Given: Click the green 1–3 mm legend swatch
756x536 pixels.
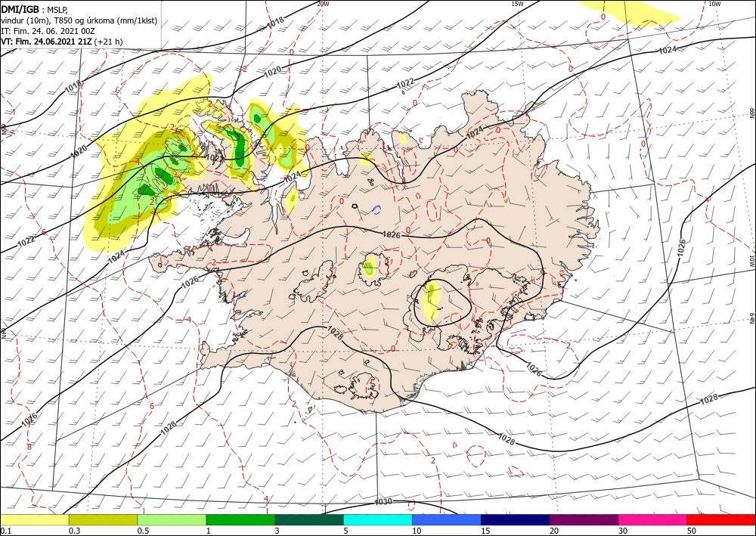Looking at the screenshot, I should (x=240, y=519).
